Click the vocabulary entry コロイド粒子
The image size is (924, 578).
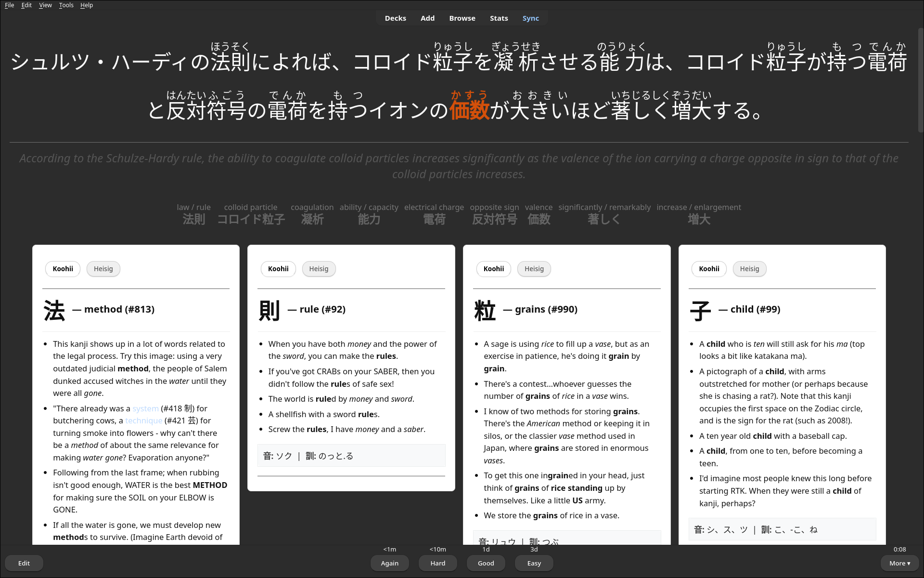pyautogui.click(x=251, y=214)
